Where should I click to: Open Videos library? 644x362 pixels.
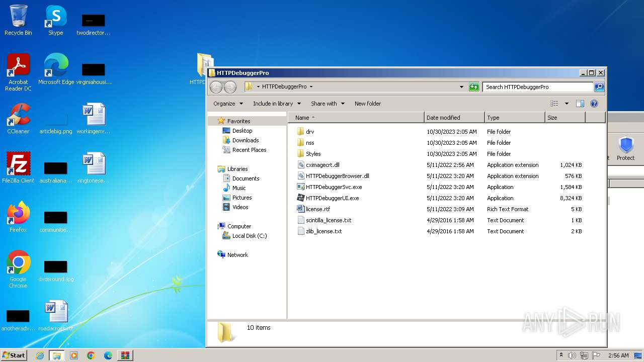point(235,207)
